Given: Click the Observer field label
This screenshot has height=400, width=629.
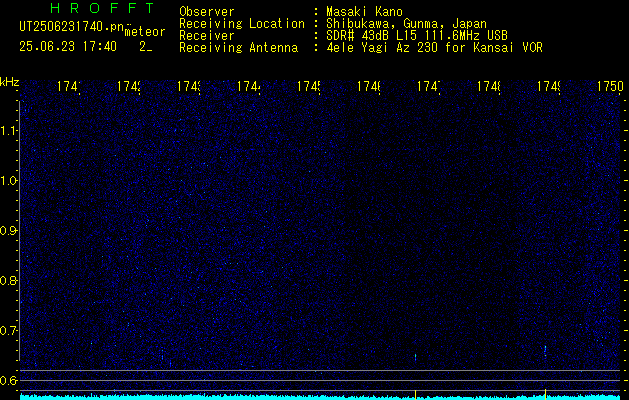Looking at the screenshot, I should point(207,12).
